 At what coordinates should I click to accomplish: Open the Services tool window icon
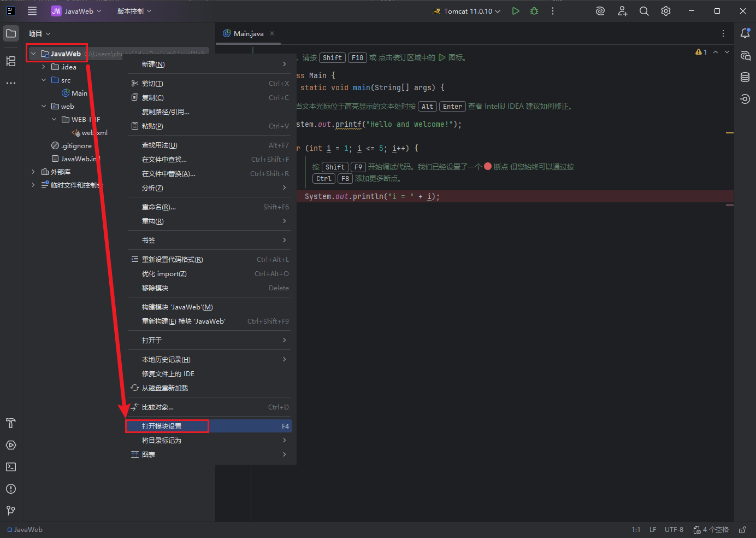click(x=11, y=445)
